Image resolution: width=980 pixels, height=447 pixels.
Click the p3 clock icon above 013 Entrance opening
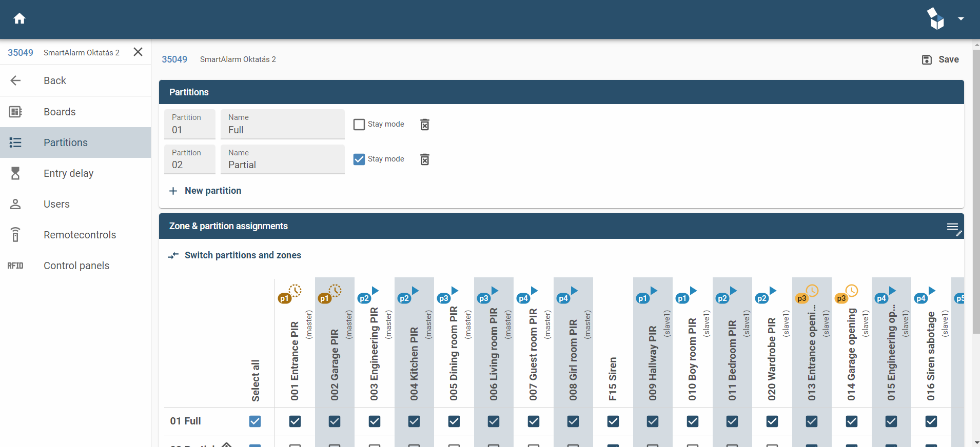click(x=807, y=294)
